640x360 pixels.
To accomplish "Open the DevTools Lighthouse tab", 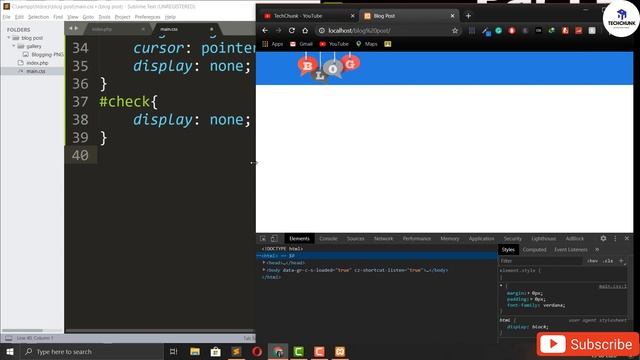I will 544,238.
